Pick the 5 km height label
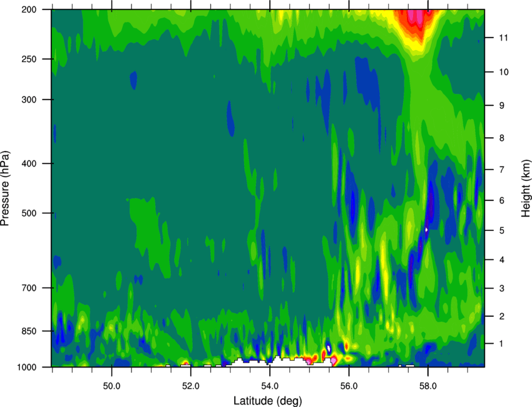Screen dimensions: 532x407 tap(502, 230)
